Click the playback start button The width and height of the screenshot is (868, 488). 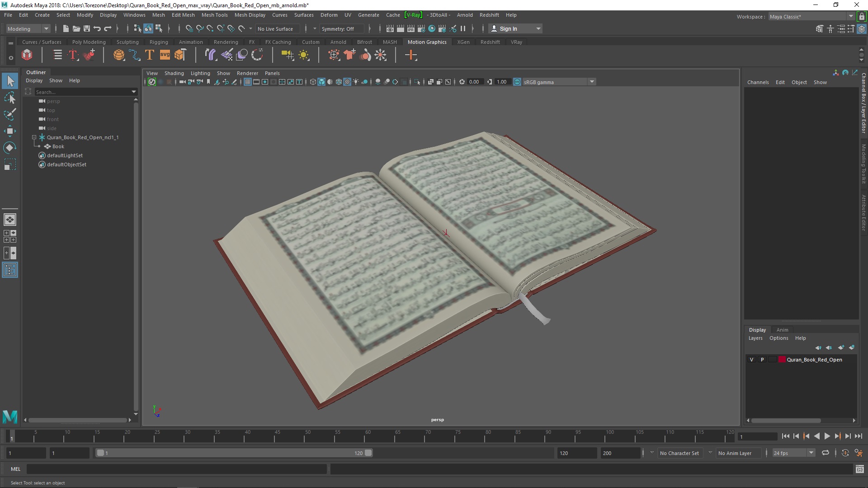[x=827, y=436]
